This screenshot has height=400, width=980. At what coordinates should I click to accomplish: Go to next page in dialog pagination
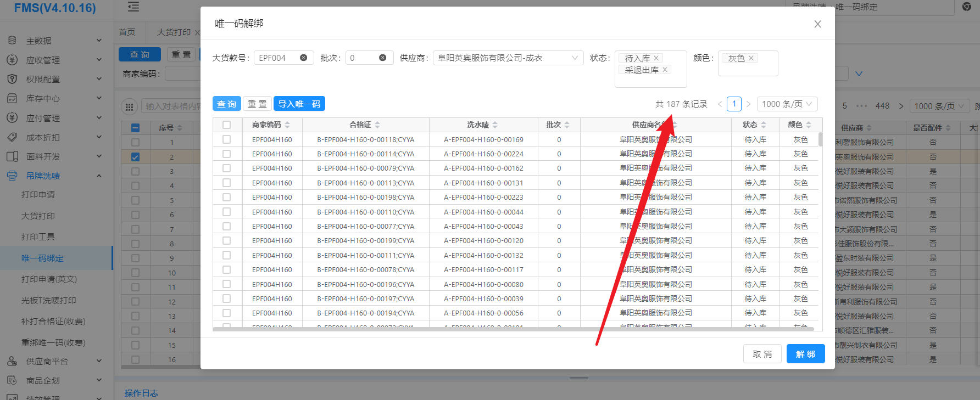[748, 104]
